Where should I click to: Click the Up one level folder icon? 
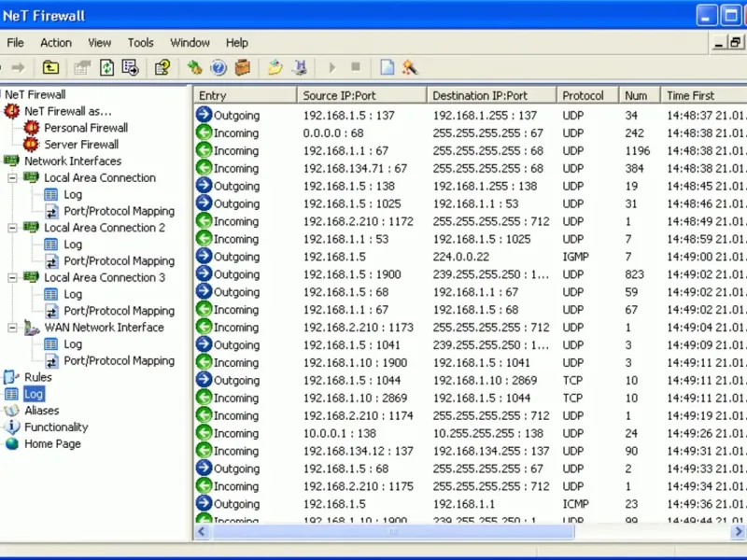pos(50,67)
